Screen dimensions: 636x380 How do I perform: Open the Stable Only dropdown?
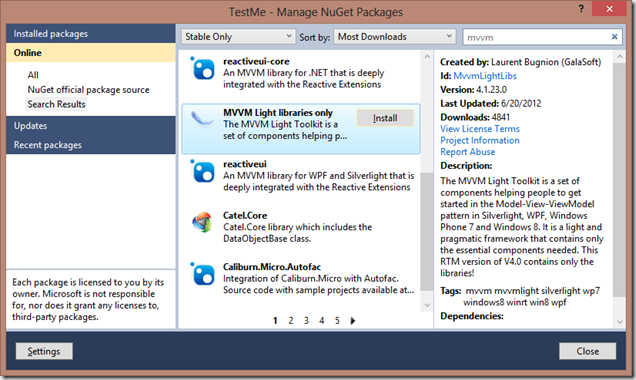pos(238,36)
